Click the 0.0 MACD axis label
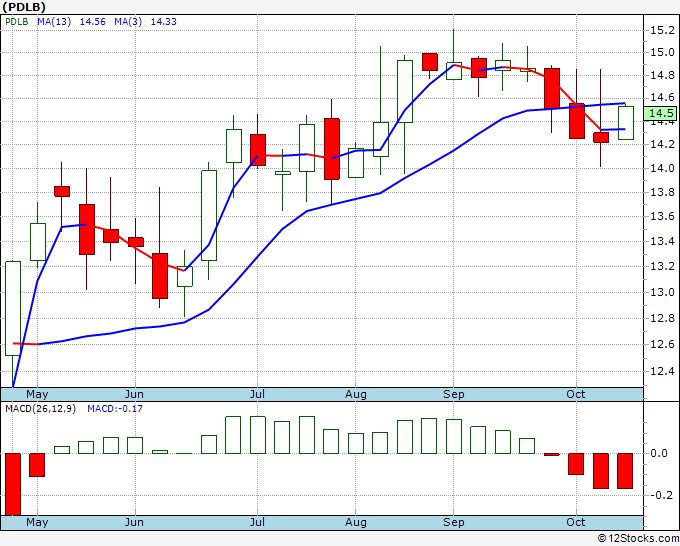The height and width of the screenshot is (546, 680). pos(659,453)
